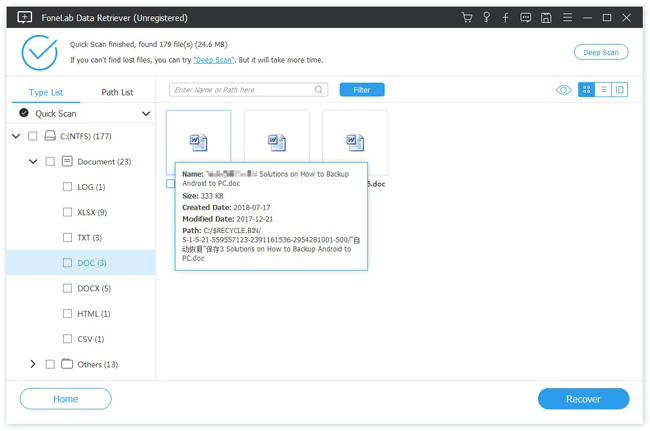Switch to the Type List tab
Viewport: 650px width, 431px height.
(46, 92)
